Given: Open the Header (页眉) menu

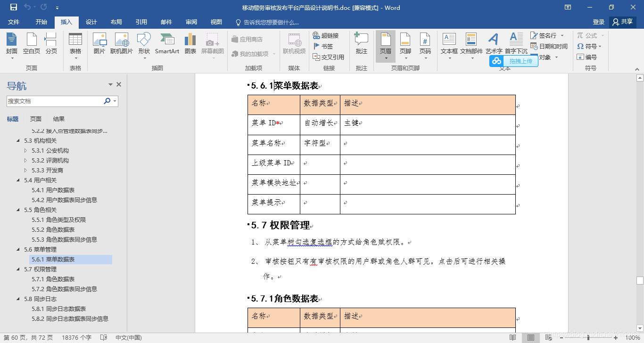Looking at the screenshot, I should click(x=386, y=46).
